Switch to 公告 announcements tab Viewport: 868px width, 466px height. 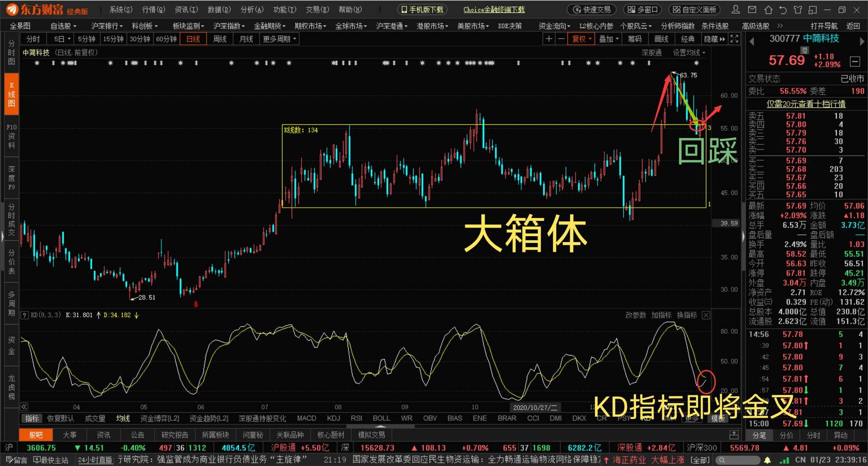pos(137,435)
